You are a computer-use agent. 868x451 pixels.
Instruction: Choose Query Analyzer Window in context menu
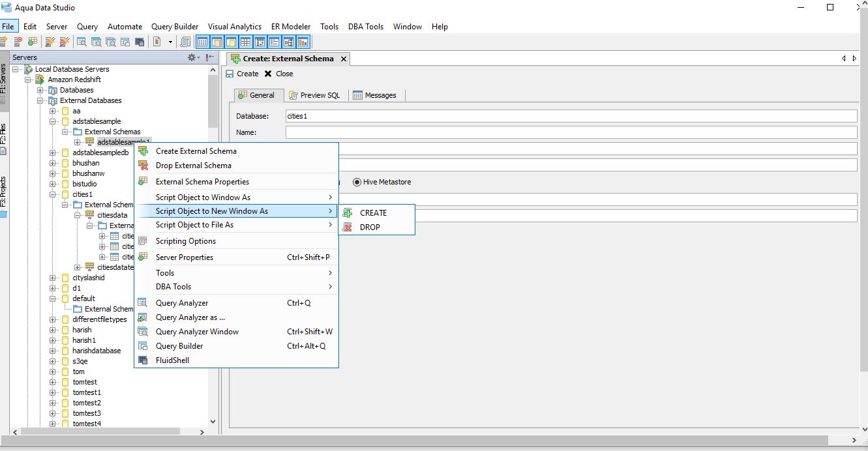point(236,332)
